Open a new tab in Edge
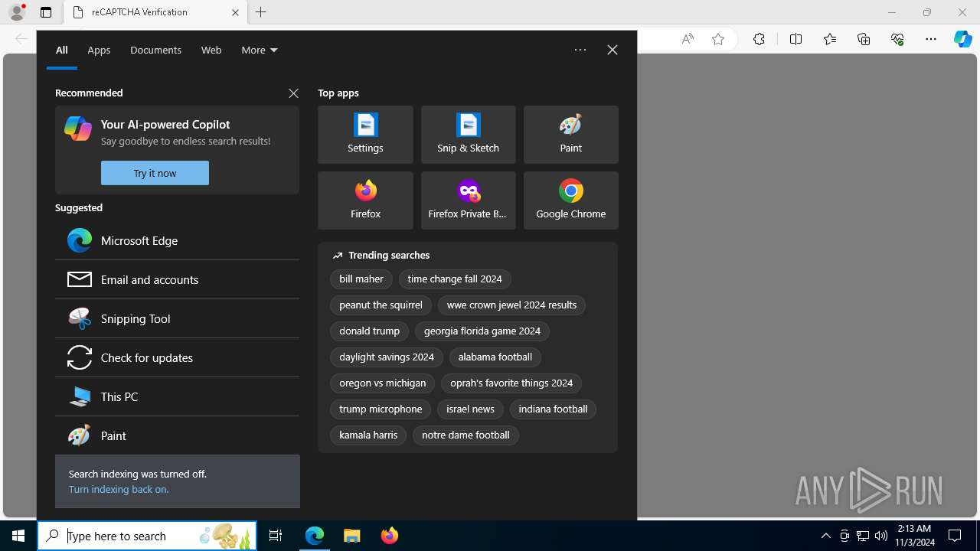Image resolution: width=980 pixels, height=551 pixels. (x=261, y=12)
